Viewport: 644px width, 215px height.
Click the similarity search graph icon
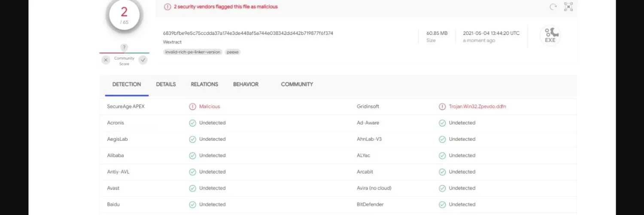pyautogui.click(x=568, y=7)
